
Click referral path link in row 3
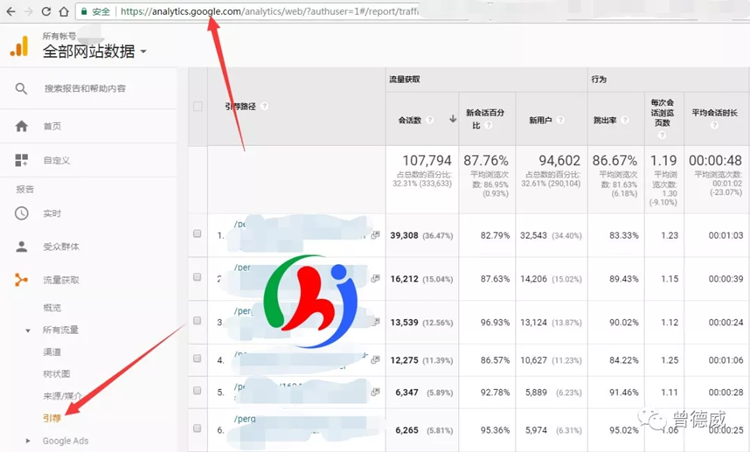pos(243,311)
